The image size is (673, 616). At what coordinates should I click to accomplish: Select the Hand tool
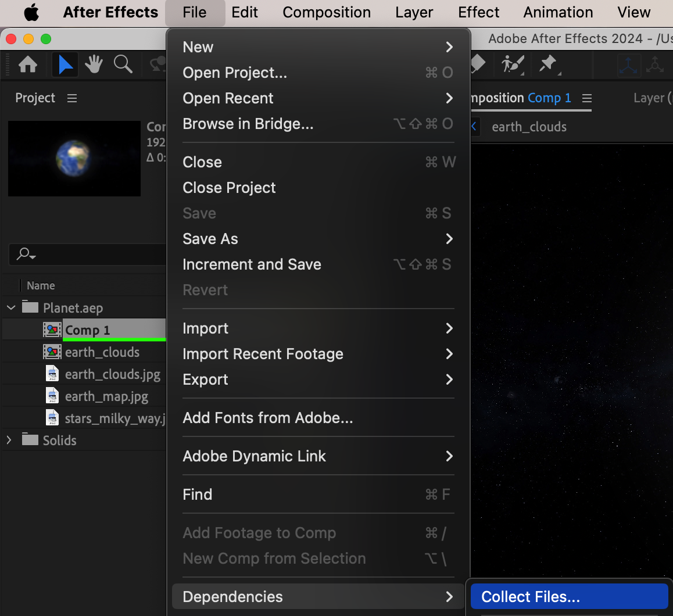(94, 65)
